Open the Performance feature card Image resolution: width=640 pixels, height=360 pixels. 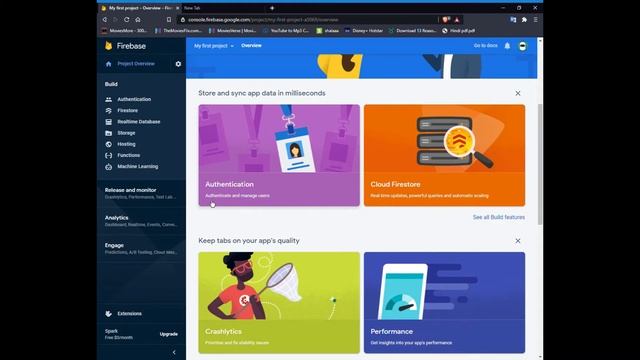coord(444,302)
